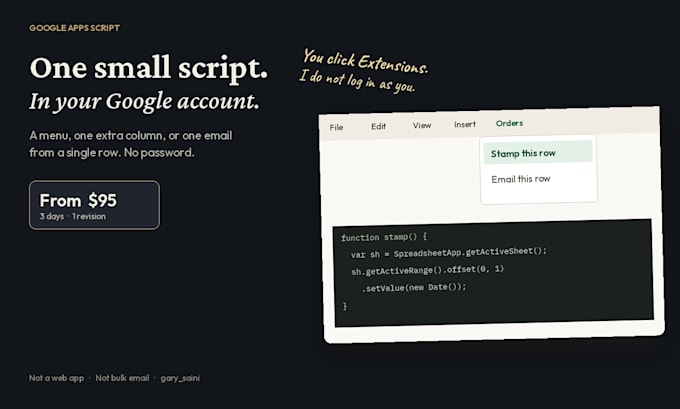Click 'Not a web app' footer text
680x409 pixels.
click(x=56, y=378)
